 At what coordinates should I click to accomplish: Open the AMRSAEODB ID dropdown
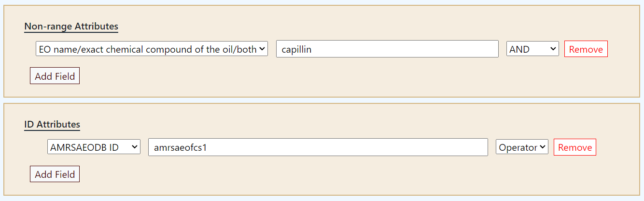[x=94, y=147]
